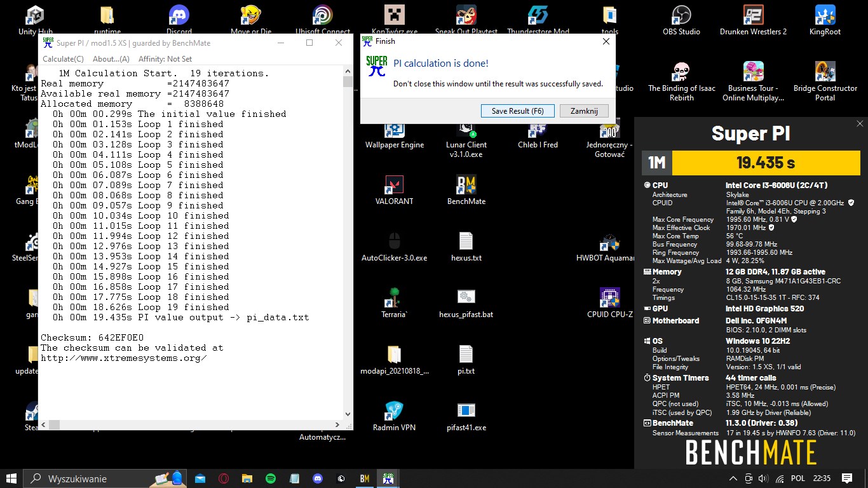The width and height of the screenshot is (868, 488).
Task: Open the About...(A) menu in Super PI
Action: click(111, 59)
